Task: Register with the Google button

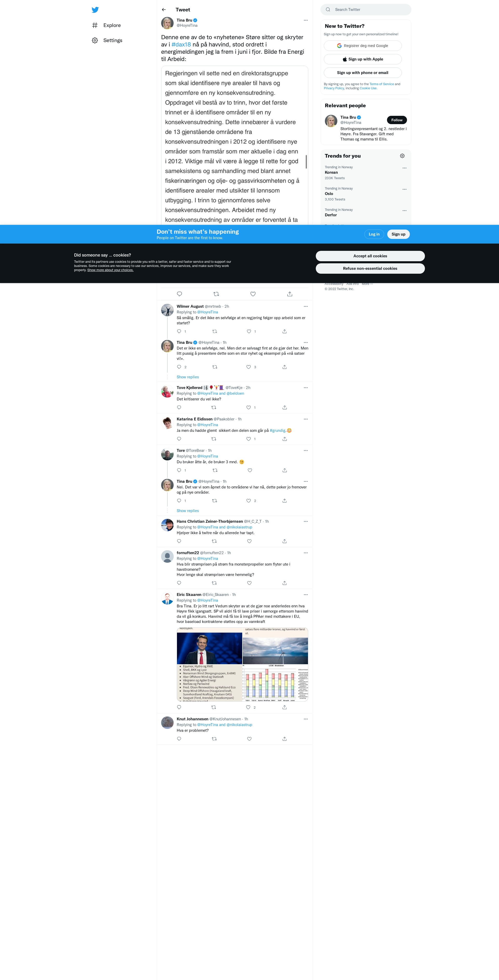Action: tap(362, 46)
